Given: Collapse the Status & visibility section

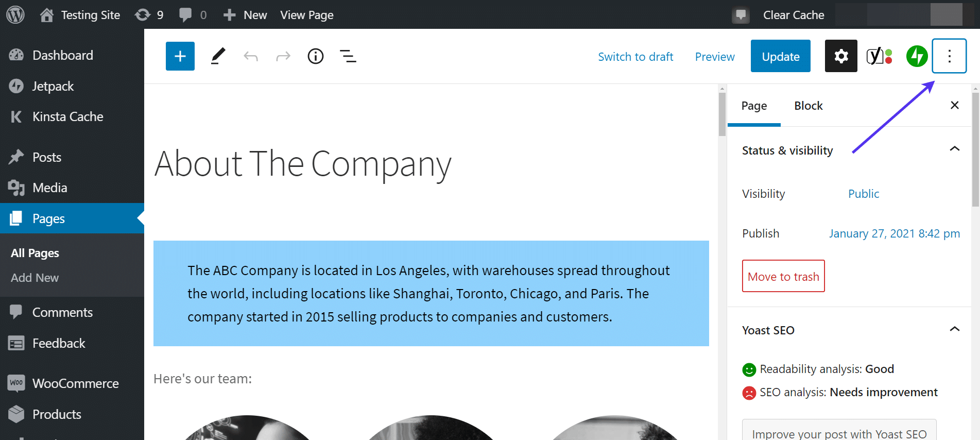Looking at the screenshot, I should 954,149.
